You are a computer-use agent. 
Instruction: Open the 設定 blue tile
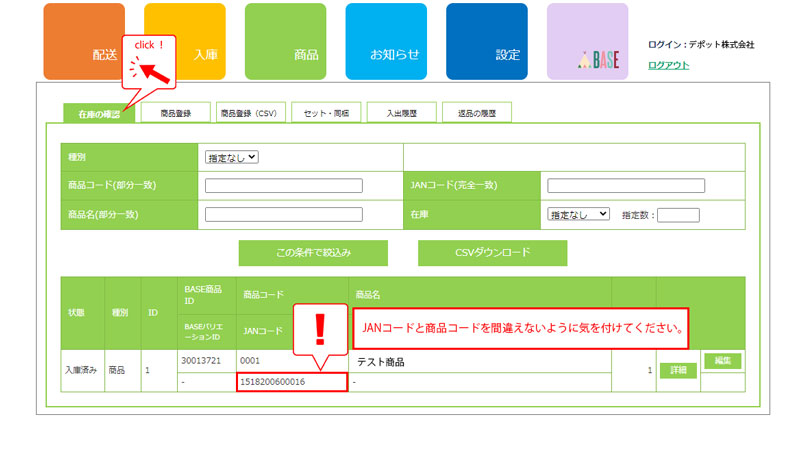pos(487,42)
